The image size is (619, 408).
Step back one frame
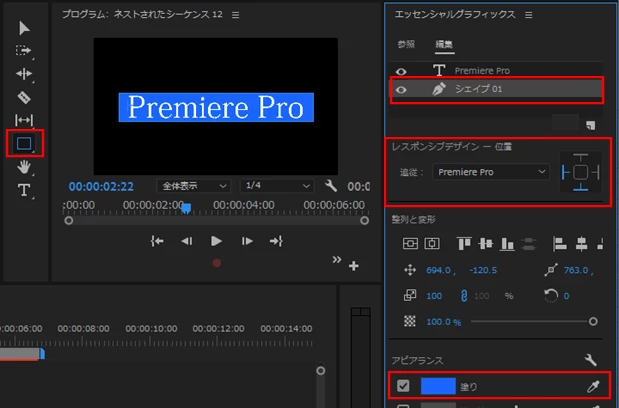point(186,241)
